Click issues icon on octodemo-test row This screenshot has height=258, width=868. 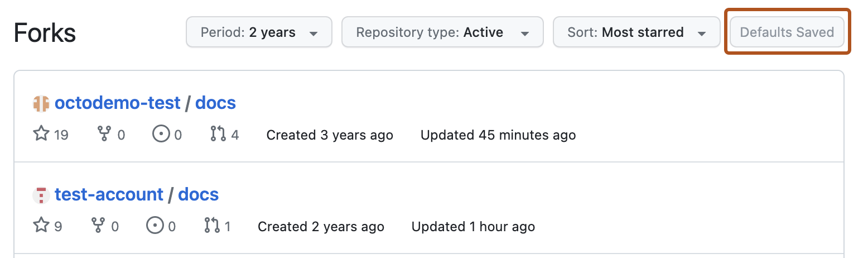coord(161,135)
